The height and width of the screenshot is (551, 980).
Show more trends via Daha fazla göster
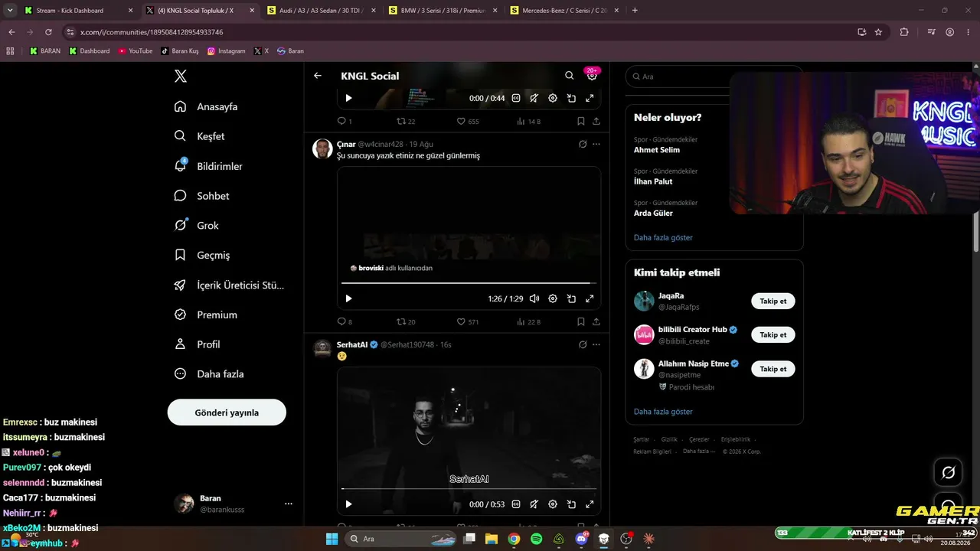(663, 237)
